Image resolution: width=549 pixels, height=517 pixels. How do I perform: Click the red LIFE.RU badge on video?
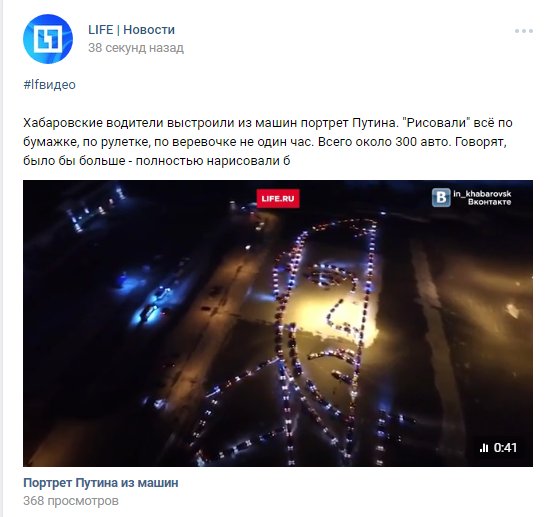click(278, 198)
